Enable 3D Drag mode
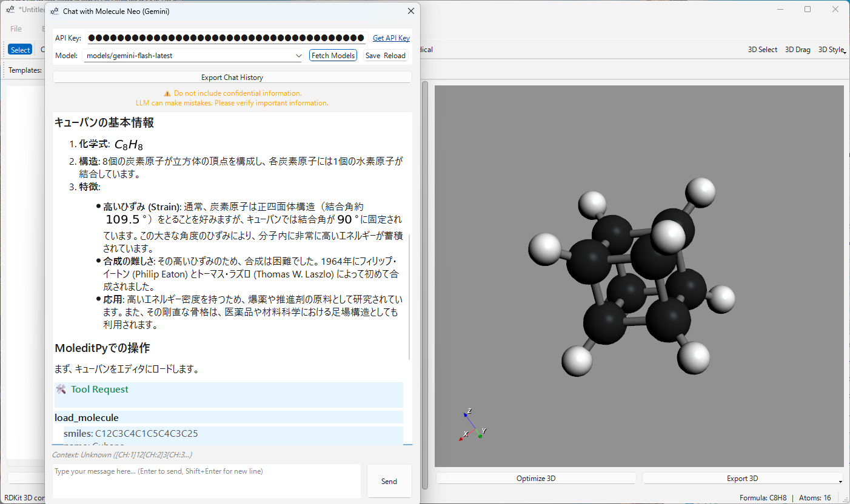Image resolution: width=850 pixels, height=504 pixels. click(797, 50)
